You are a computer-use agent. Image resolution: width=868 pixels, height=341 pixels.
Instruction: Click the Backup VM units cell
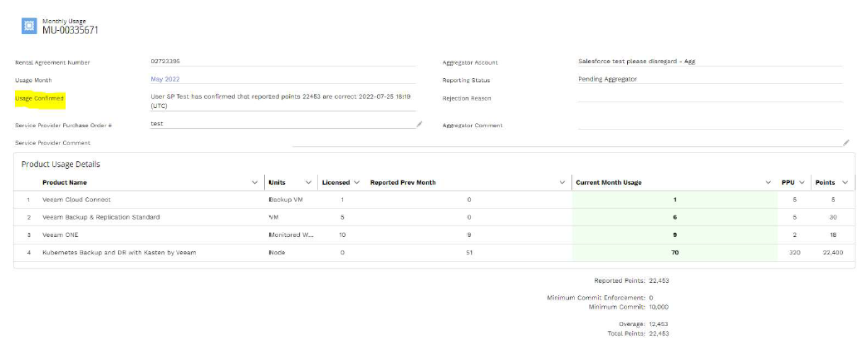(285, 200)
